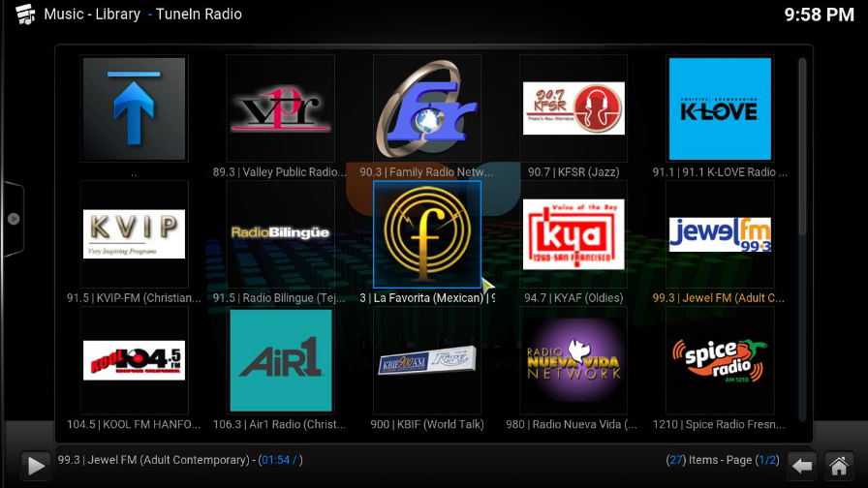The height and width of the screenshot is (488, 868).
Task: Click the '(27) Items - Page (1/2)' indicator
Action: pos(723,460)
